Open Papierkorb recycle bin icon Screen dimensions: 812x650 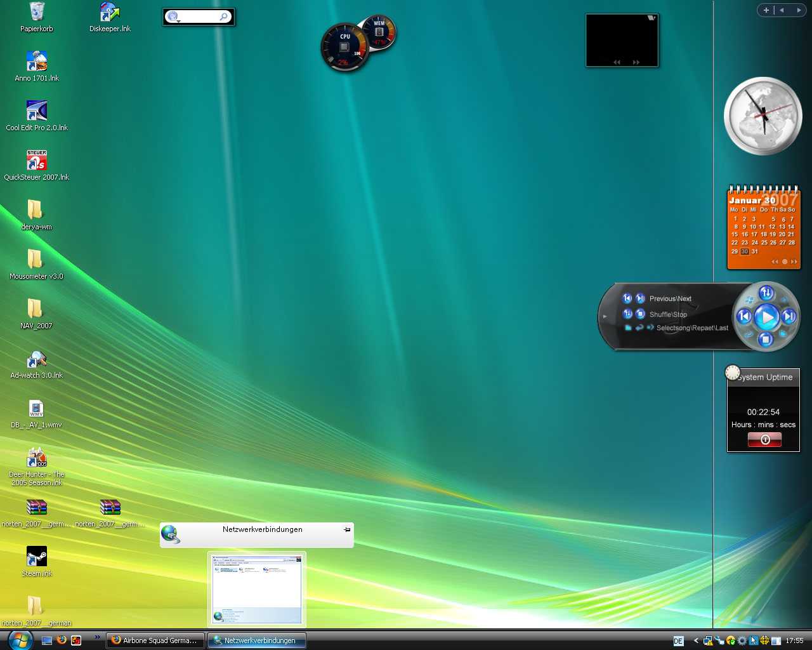37,12
